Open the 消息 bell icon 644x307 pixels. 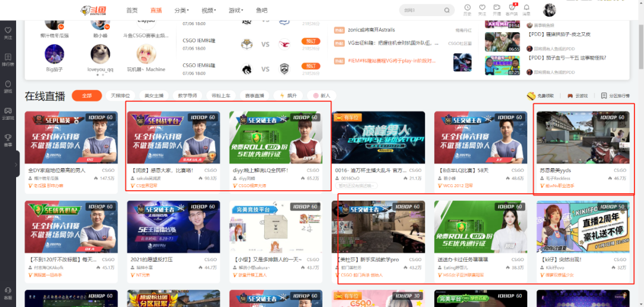click(527, 7)
